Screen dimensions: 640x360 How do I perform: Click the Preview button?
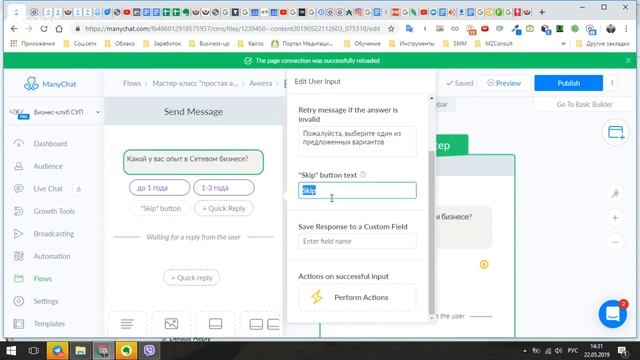pyautogui.click(x=504, y=83)
